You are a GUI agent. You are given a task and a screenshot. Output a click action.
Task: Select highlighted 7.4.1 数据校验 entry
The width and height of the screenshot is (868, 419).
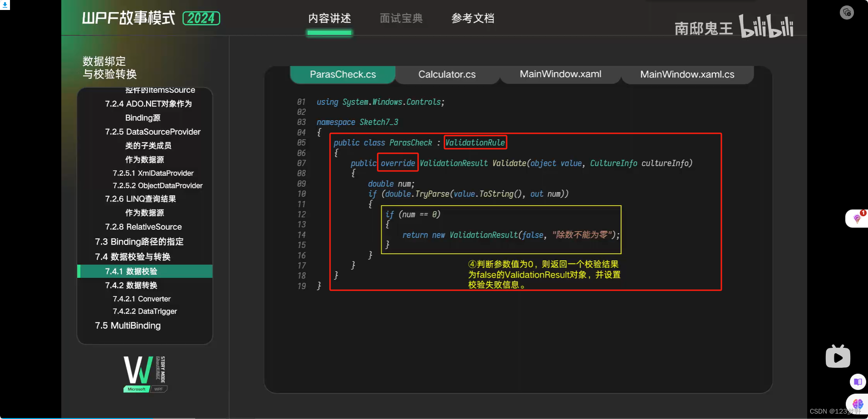[145, 271]
